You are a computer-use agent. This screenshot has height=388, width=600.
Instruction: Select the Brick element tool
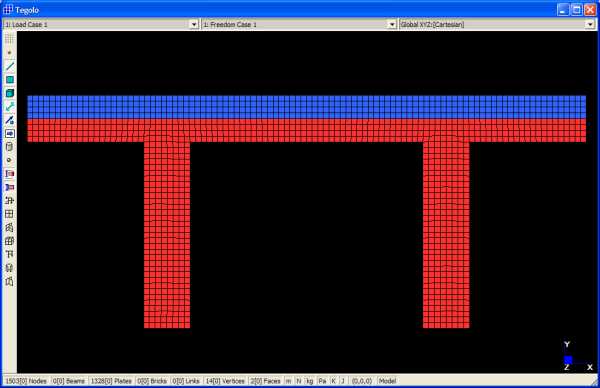[x=10, y=93]
